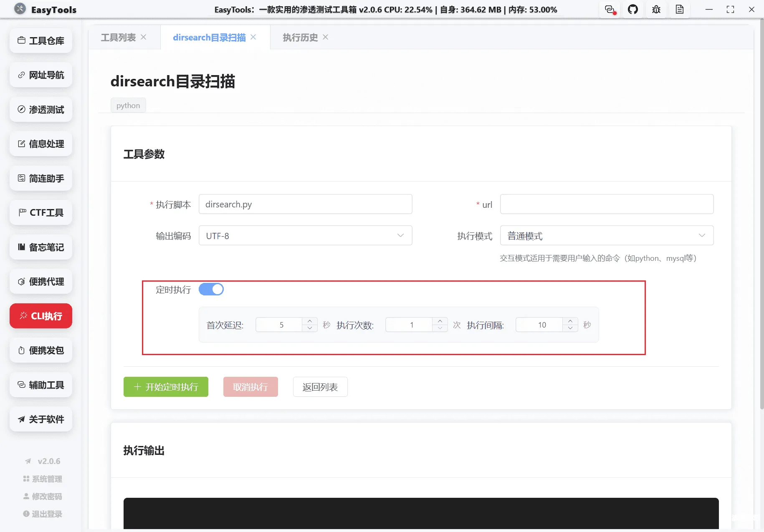This screenshot has height=532, width=764.
Task: Select 便携代理 in the sidebar
Action: click(40, 281)
